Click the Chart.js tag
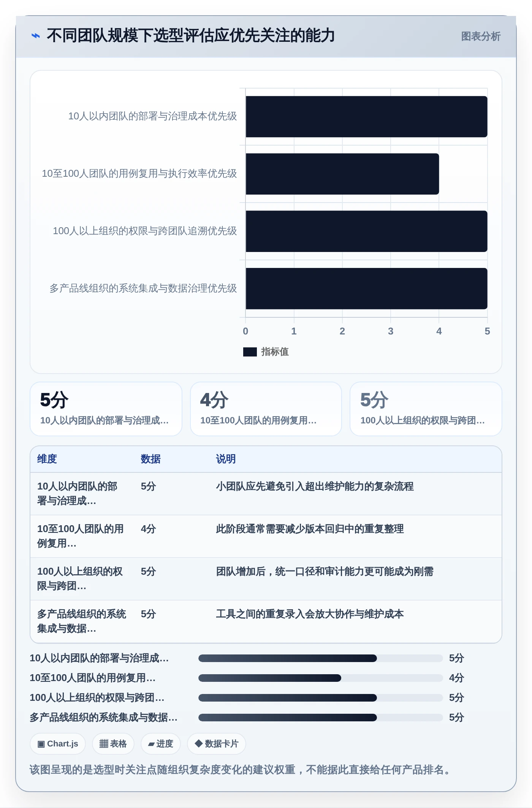The height and width of the screenshot is (808, 532). [58, 744]
